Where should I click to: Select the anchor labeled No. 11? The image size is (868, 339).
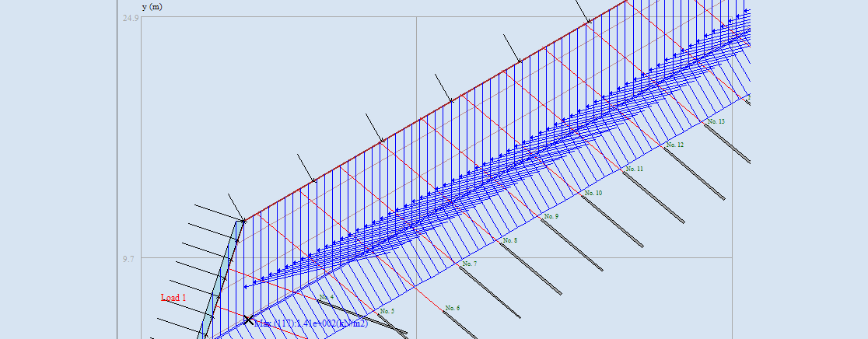(x=635, y=169)
